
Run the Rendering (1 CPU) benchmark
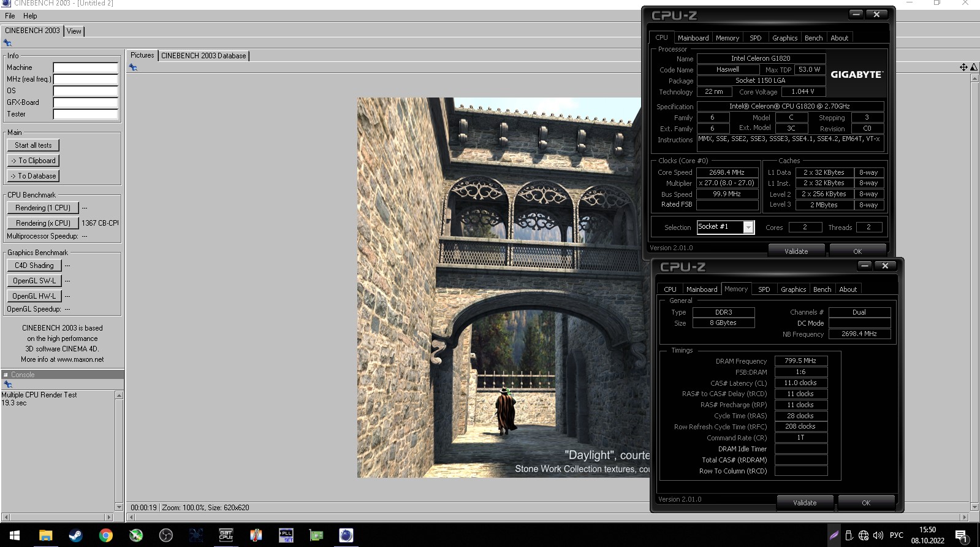pos(42,208)
